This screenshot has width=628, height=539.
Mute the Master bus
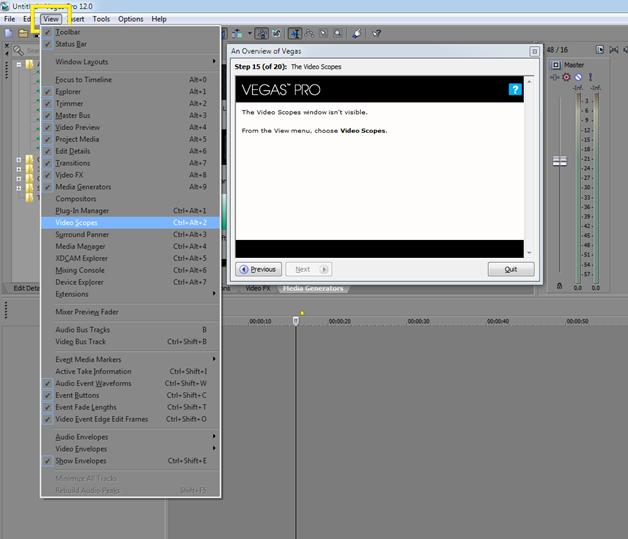click(x=578, y=77)
